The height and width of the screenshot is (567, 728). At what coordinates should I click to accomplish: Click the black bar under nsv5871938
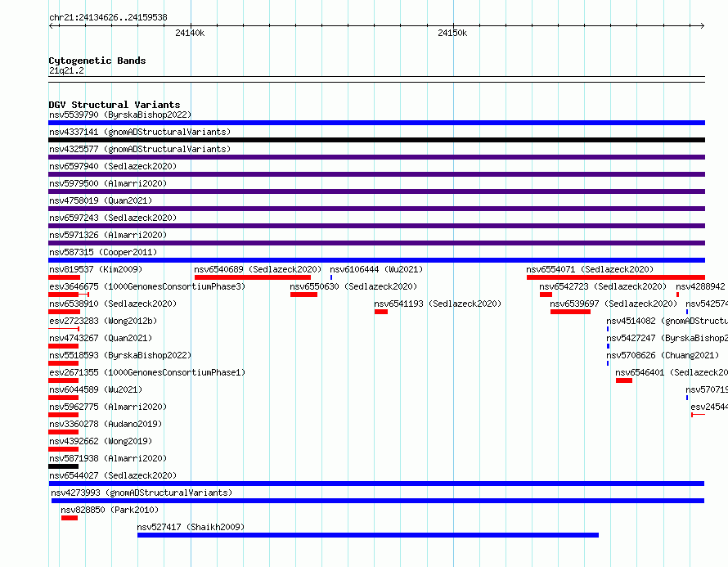(64, 466)
